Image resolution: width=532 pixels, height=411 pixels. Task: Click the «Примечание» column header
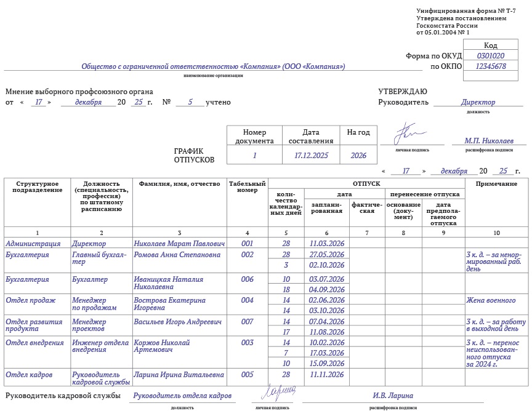pos(496,184)
